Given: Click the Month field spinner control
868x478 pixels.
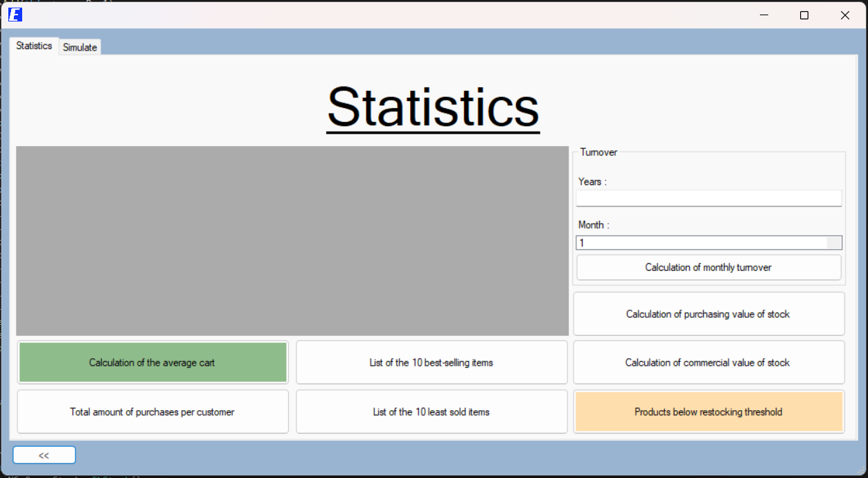Looking at the screenshot, I should tap(834, 243).
